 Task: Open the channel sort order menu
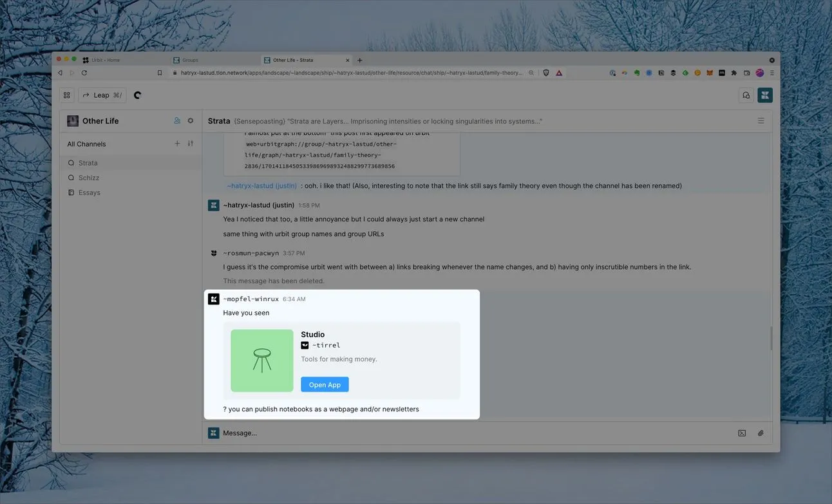coord(191,144)
